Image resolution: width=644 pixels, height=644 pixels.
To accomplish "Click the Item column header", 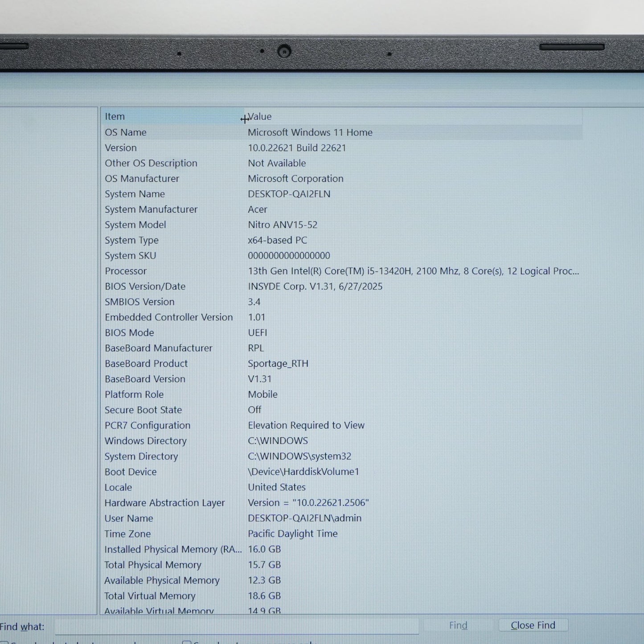I will pos(173,117).
